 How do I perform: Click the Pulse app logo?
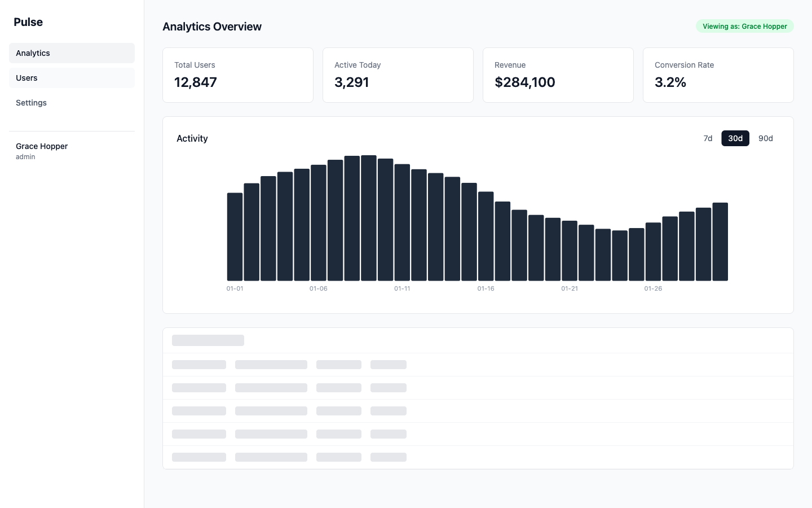coord(27,22)
